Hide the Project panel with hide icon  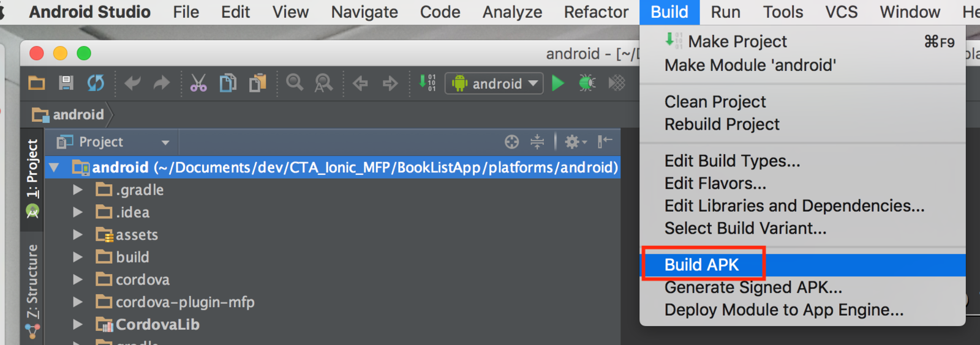click(605, 142)
